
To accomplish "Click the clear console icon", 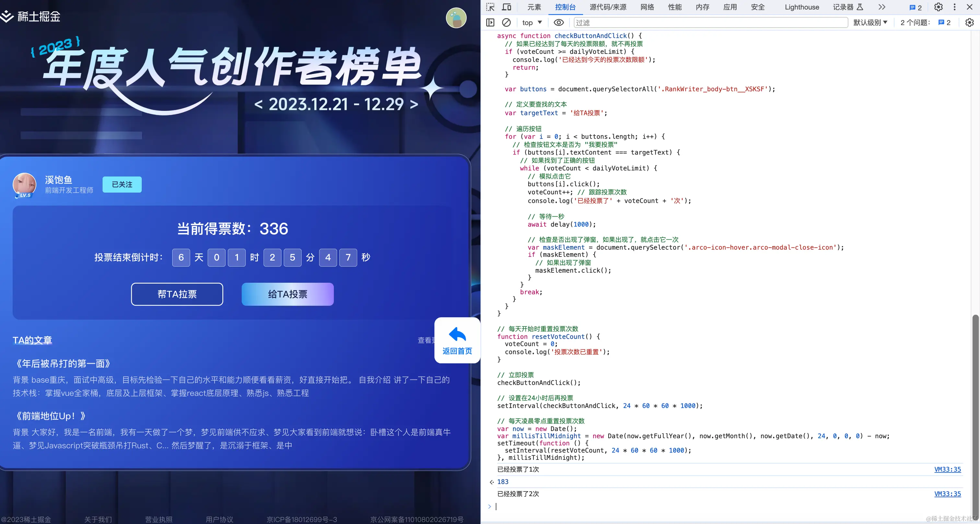I will pos(506,22).
